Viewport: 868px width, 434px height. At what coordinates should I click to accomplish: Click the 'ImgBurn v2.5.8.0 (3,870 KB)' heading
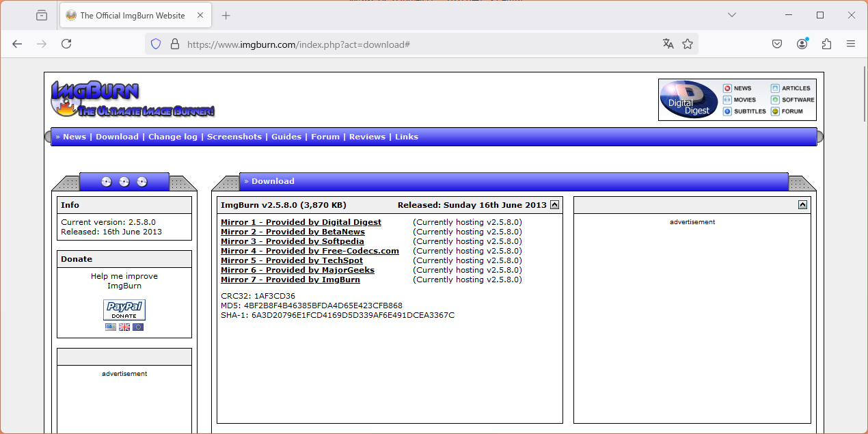(x=284, y=205)
